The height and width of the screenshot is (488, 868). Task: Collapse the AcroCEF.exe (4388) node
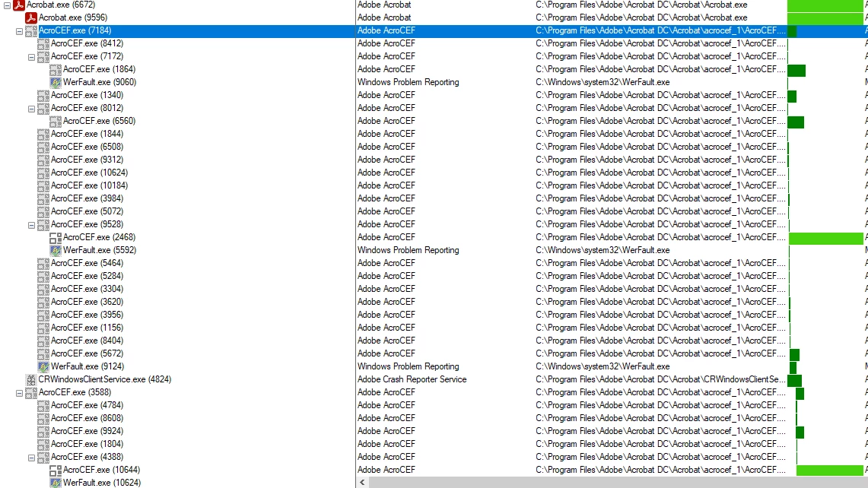click(x=31, y=458)
